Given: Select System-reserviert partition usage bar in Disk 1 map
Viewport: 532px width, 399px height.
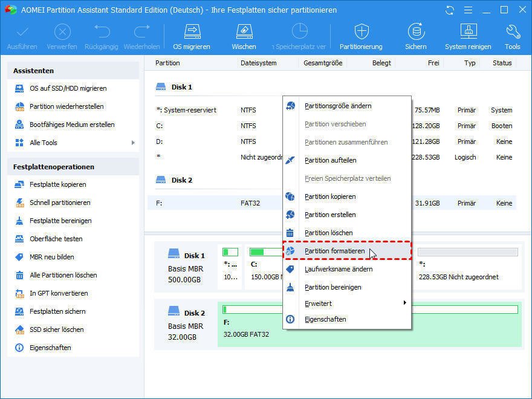Looking at the screenshot, I should click(x=230, y=252).
